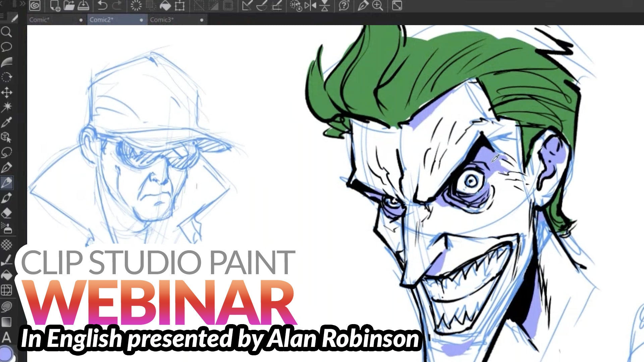Click the pen icon beside the hamburger menu
Screen dimensions: 644x362
click(14, 18)
